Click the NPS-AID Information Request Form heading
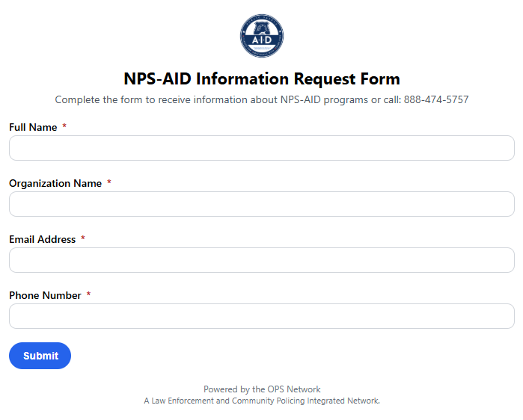 coord(262,79)
